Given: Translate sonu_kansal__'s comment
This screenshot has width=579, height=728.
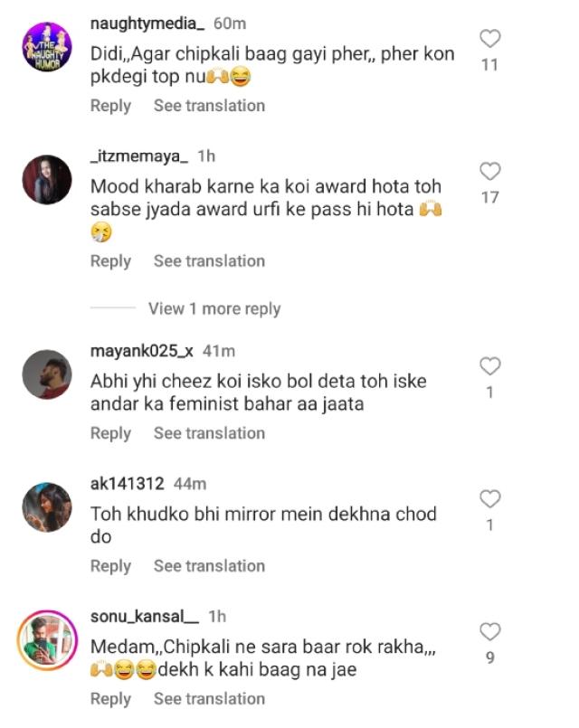Looking at the screenshot, I should click(x=209, y=699).
